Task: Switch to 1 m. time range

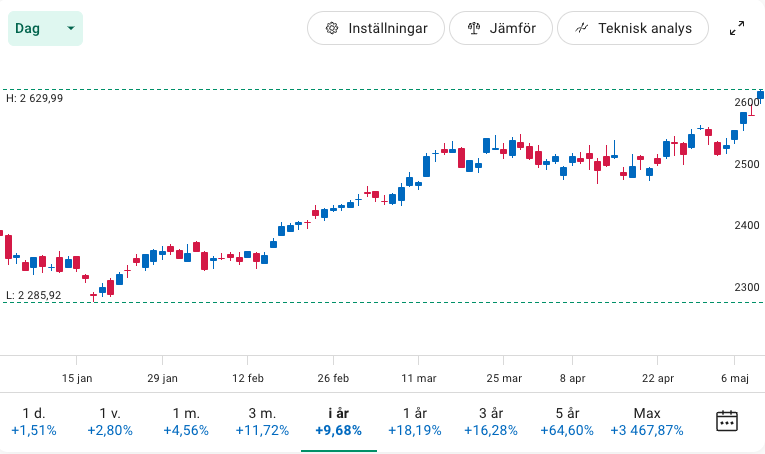Action: [186, 421]
